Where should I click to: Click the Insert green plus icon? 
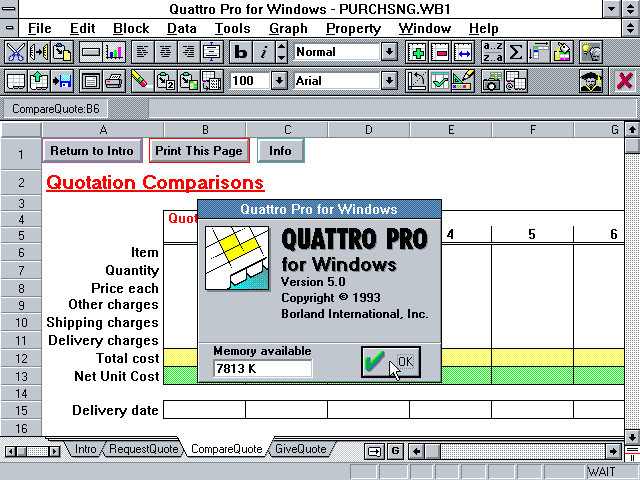tap(417, 52)
